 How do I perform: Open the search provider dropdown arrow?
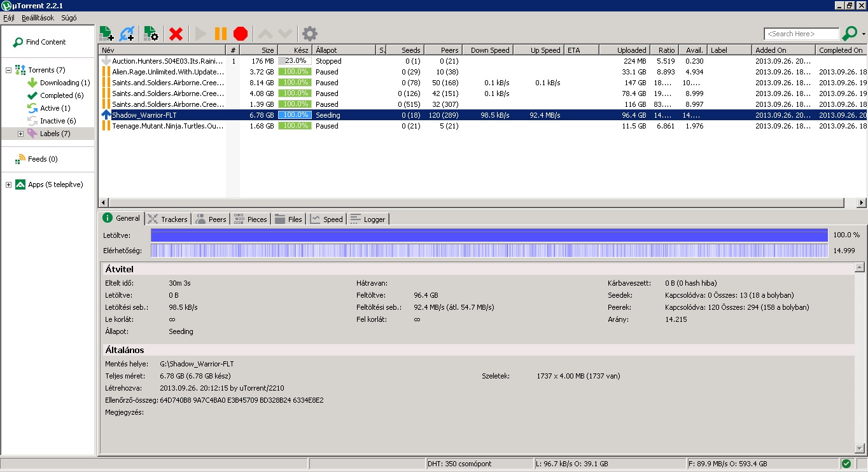pos(864,34)
